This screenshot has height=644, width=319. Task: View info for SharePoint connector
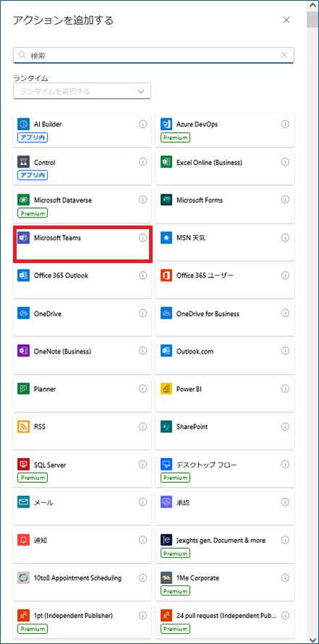(x=285, y=426)
